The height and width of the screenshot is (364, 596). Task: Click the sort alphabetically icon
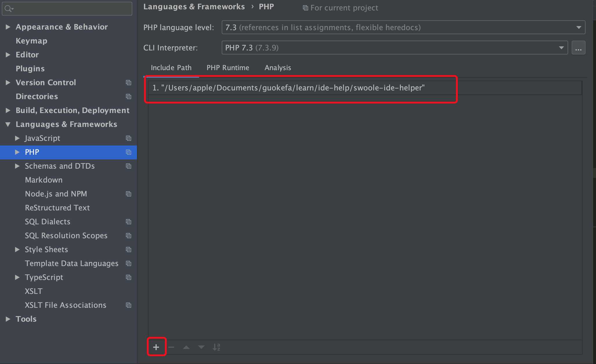(216, 347)
